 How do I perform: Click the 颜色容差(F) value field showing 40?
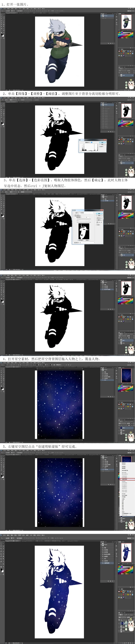[87, 217]
